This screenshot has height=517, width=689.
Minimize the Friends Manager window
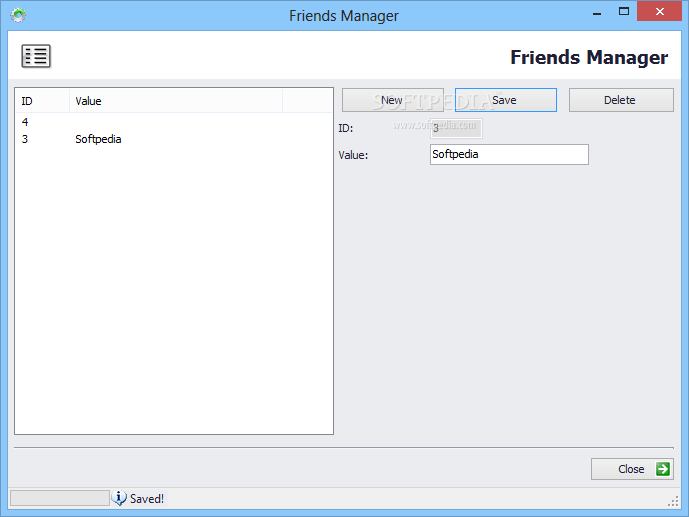597,13
